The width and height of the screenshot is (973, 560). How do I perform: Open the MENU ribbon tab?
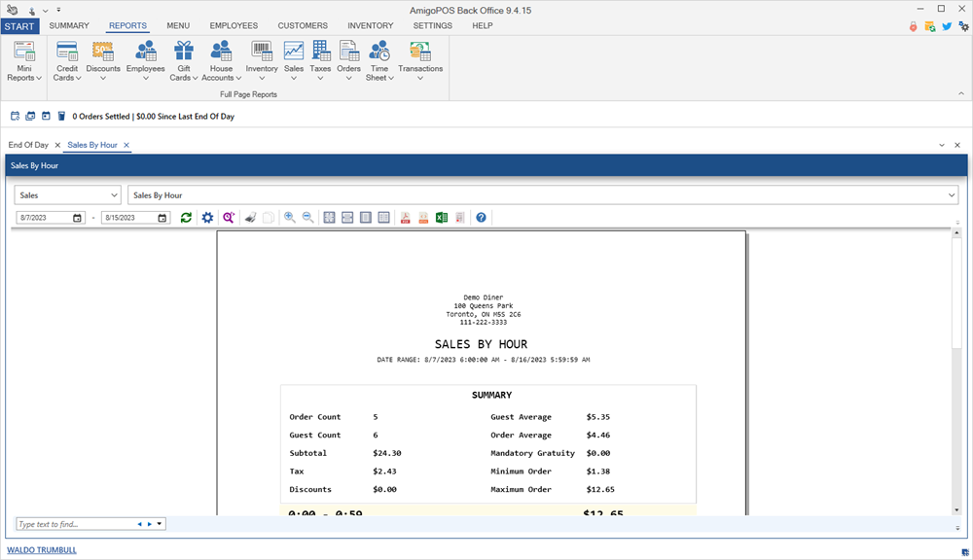(x=178, y=26)
